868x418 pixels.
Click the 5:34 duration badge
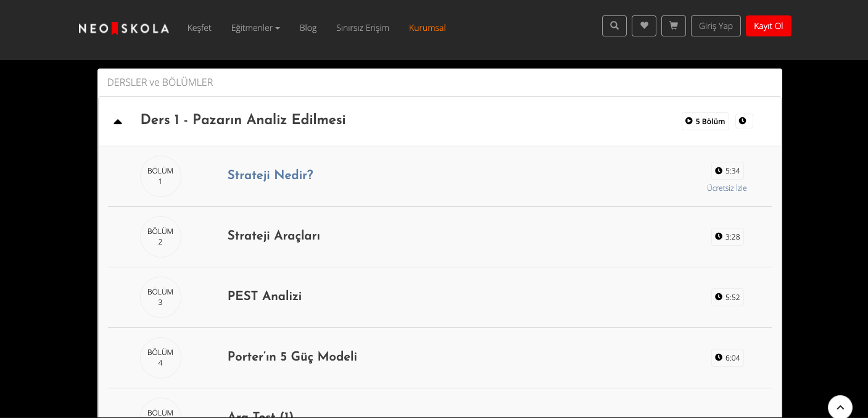coord(727,171)
